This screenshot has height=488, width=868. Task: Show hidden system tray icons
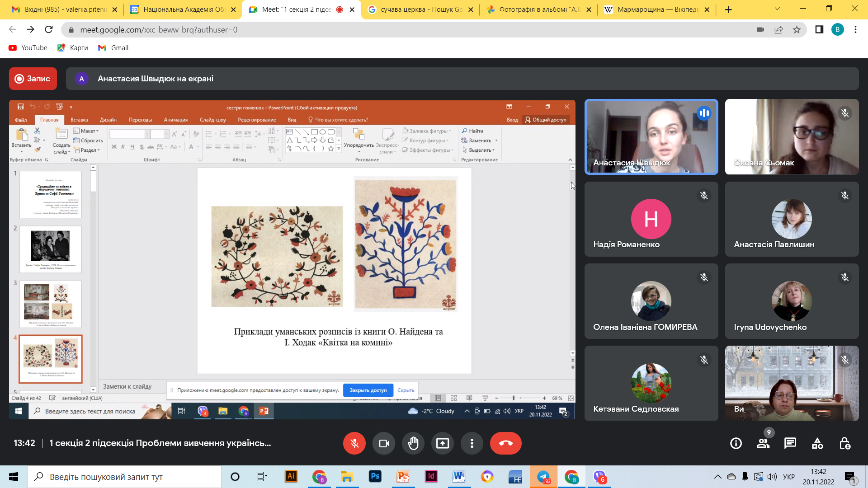pos(717,477)
